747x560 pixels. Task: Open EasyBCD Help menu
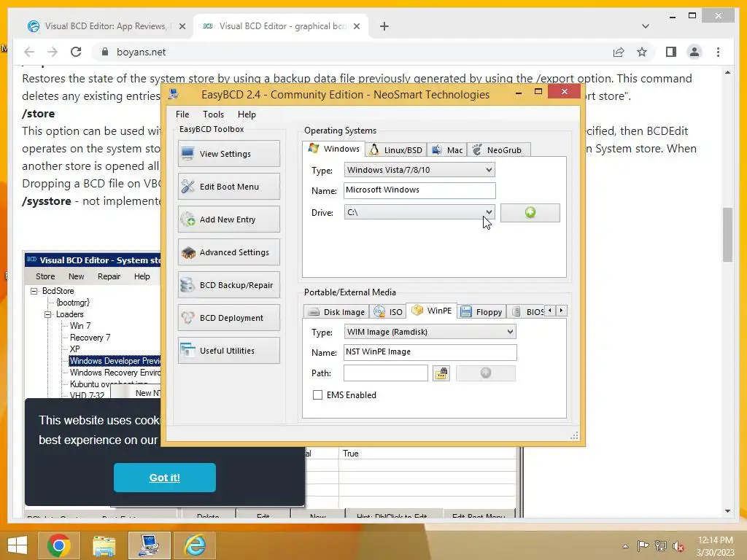click(x=247, y=114)
